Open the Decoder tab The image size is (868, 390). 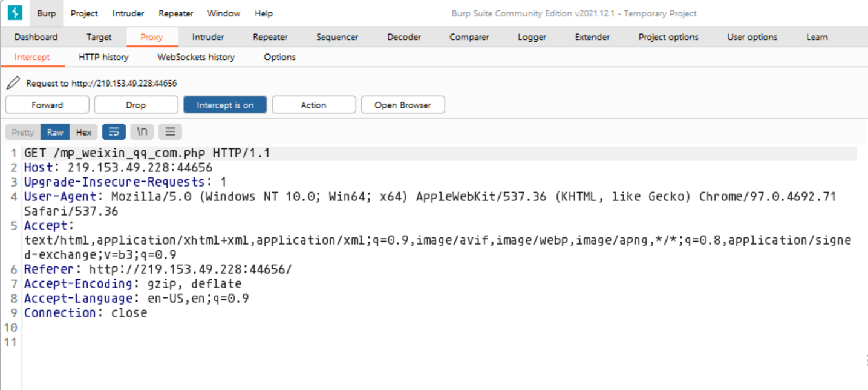[x=404, y=37]
